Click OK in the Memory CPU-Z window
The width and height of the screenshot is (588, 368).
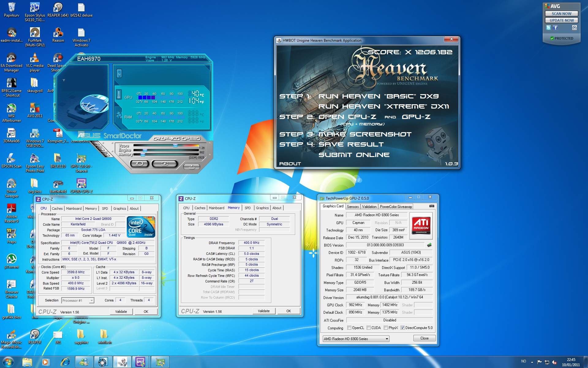coord(288,311)
